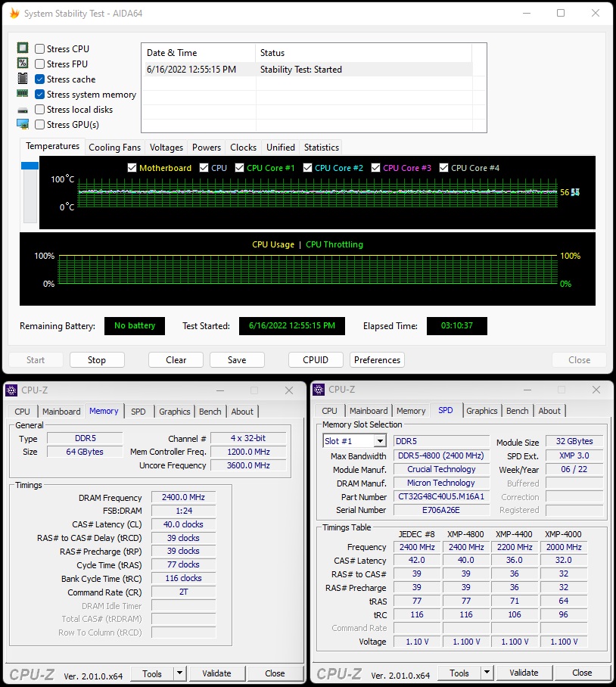Click Tools button in left CPU-Z window
Viewport: 616px width, 687px height.
coord(152,673)
